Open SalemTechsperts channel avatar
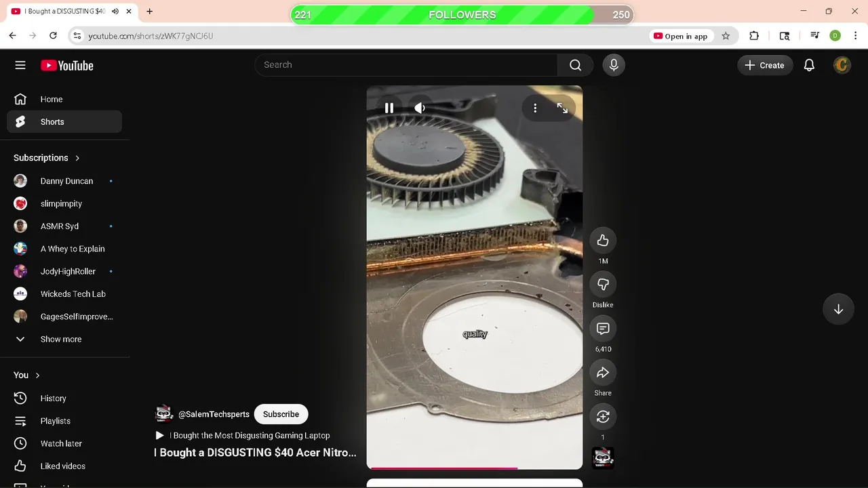The width and height of the screenshot is (868, 488). (x=164, y=414)
